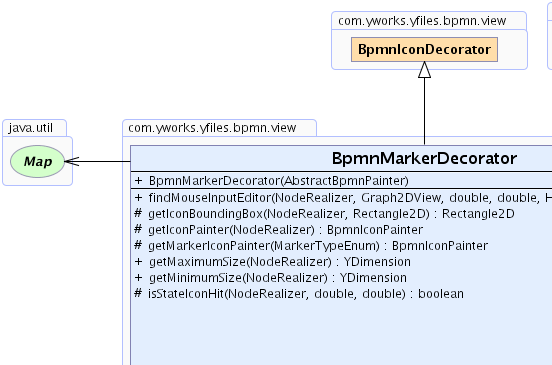Select getMaximumSize(NodeRealizer) method row
This screenshot has width=552, height=365.
(x=272, y=262)
